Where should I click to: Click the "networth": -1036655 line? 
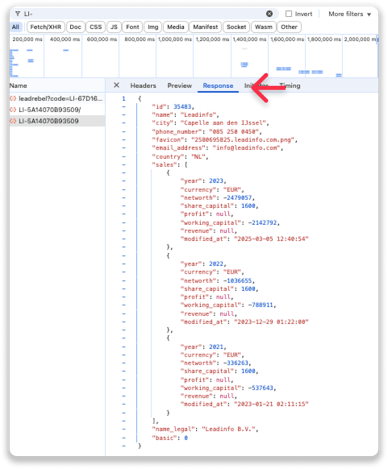tap(218, 281)
